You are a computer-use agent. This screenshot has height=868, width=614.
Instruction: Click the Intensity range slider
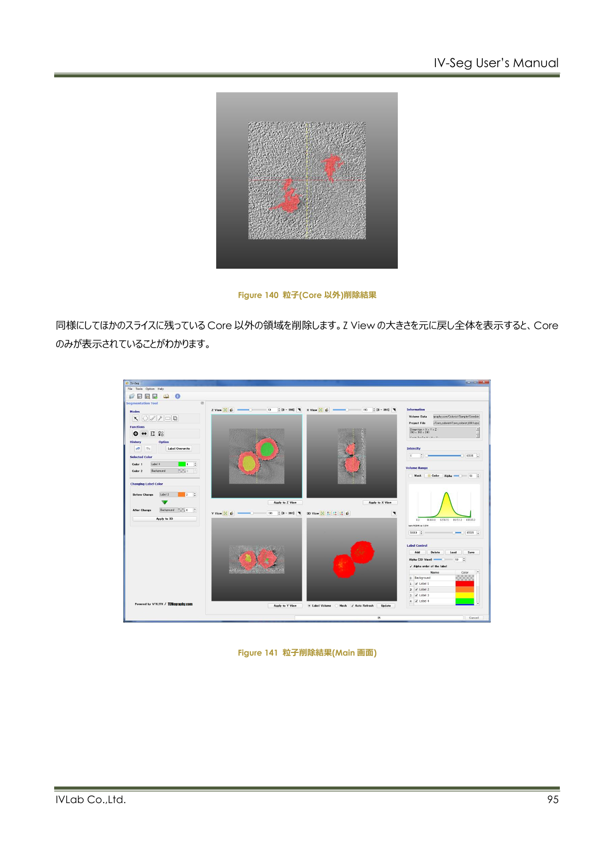click(x=444, y=455)
